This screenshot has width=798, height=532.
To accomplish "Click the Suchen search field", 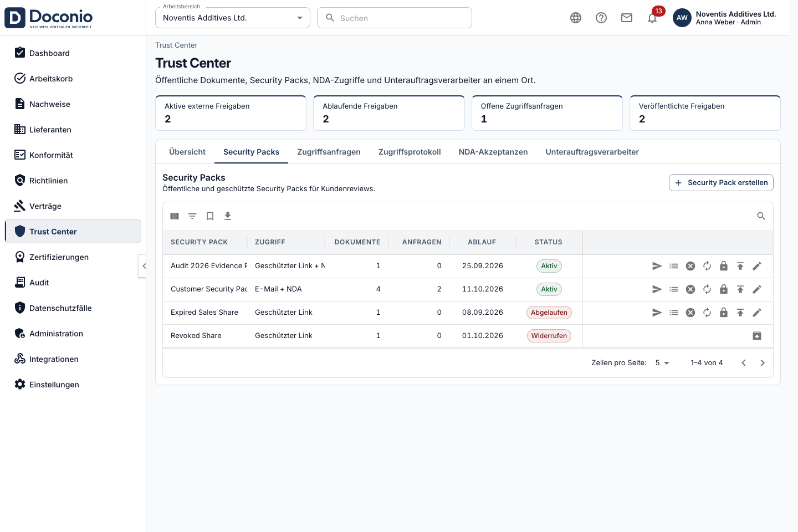I will 395,18.
